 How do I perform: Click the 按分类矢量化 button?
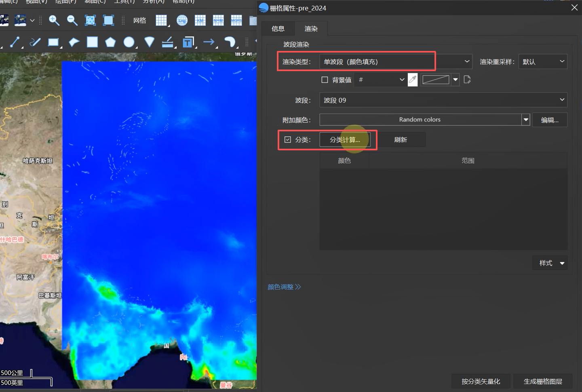(x=481, y=381)
